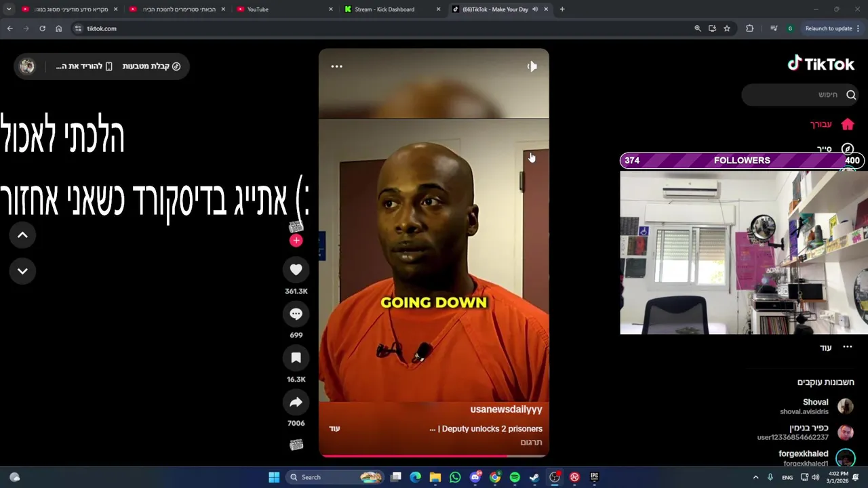Click the search magnifier icon in TikTok

(851, 95)
